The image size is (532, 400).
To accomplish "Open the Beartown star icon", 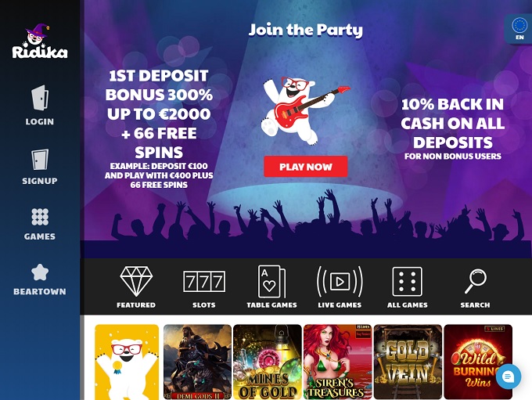I will 40,272.
